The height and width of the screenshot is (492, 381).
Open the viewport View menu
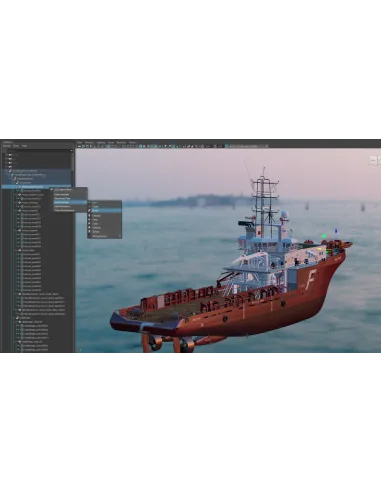point(80,143)
